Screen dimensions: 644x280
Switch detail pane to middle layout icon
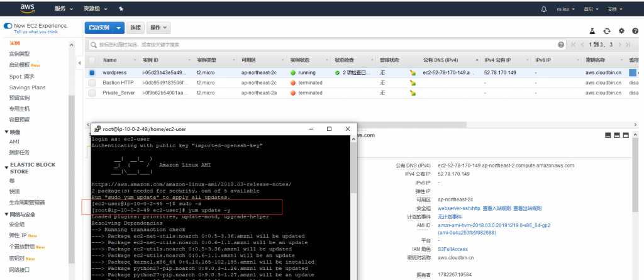coord(617,135)
